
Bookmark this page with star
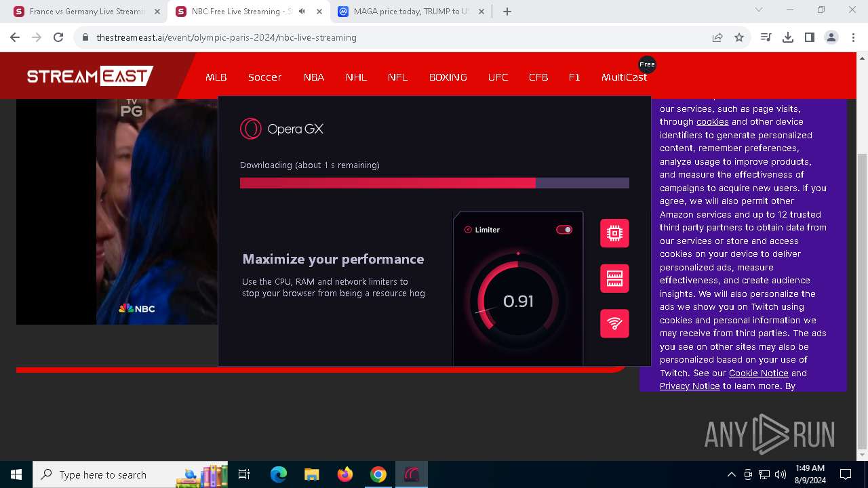coord(739,38)
